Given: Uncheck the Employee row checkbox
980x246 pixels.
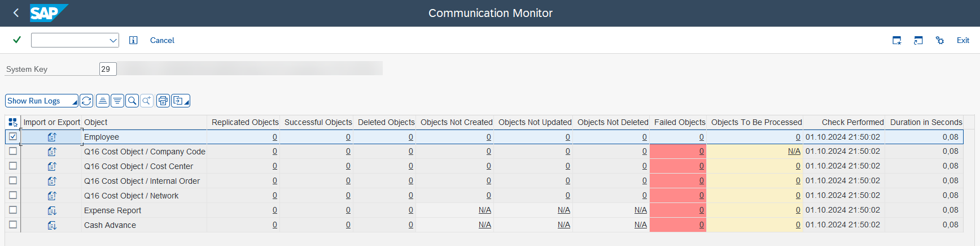Looking at the screenshot, I should click(x=13, y=136).
